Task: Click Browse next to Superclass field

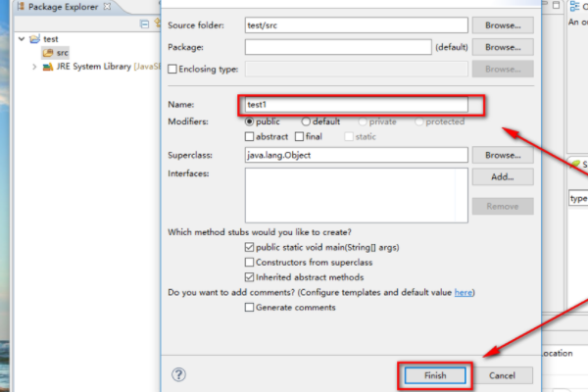Action: coord(503,155)
